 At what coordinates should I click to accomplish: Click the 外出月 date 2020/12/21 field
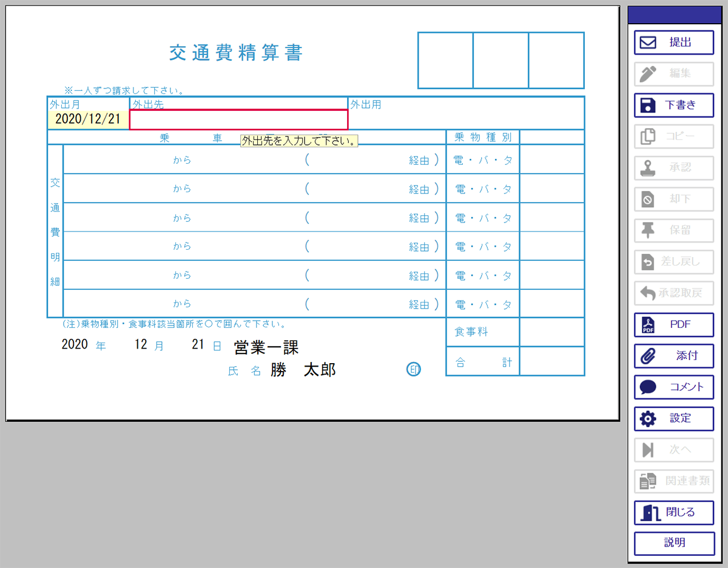tap(88, 119)
